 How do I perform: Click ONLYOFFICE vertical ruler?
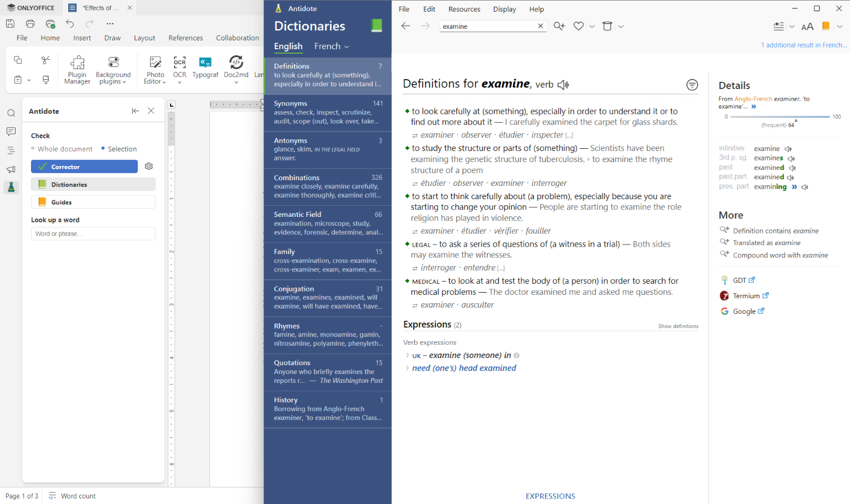click(172, 299)
